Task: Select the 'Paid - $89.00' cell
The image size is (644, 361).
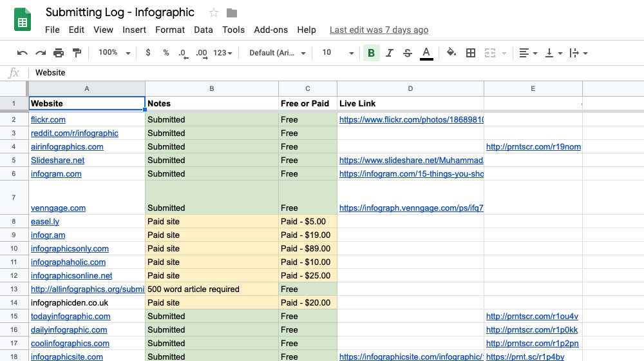Action: 308,248
